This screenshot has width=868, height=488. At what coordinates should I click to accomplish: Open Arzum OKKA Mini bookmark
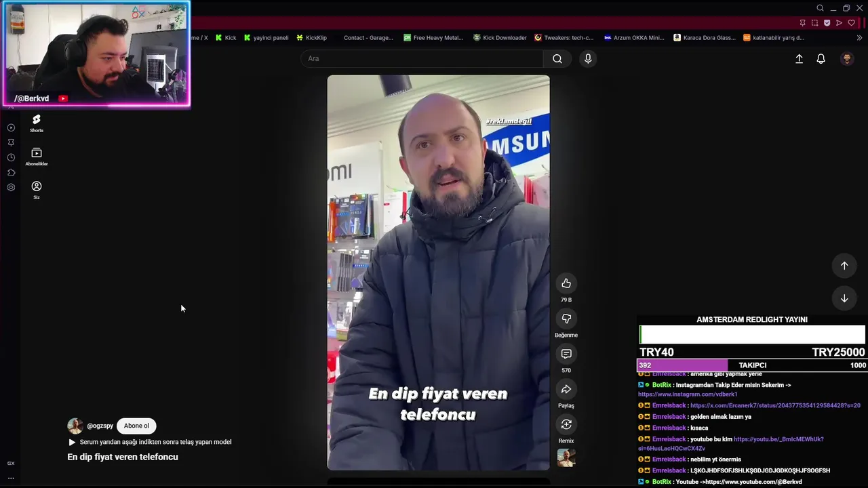[x=634, y=38]
